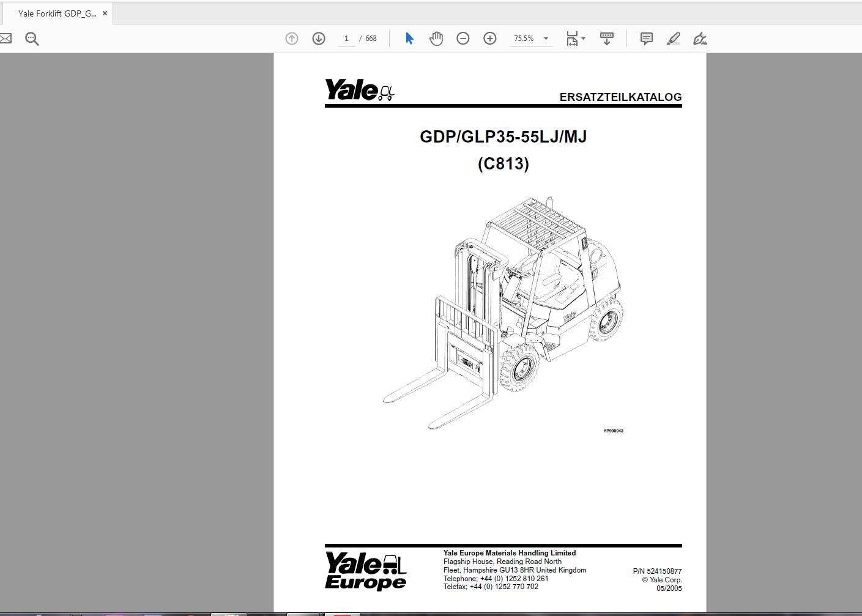Click the GDP/GLP35-55LJ/MJ title text
The width and height of the screenshot is (862, 616).
503,136
